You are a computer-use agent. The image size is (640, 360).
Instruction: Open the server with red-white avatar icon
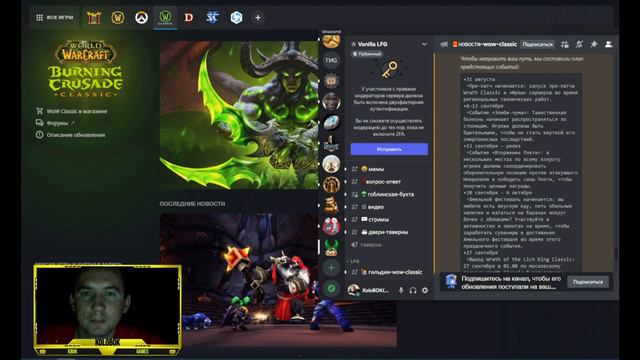331,226
